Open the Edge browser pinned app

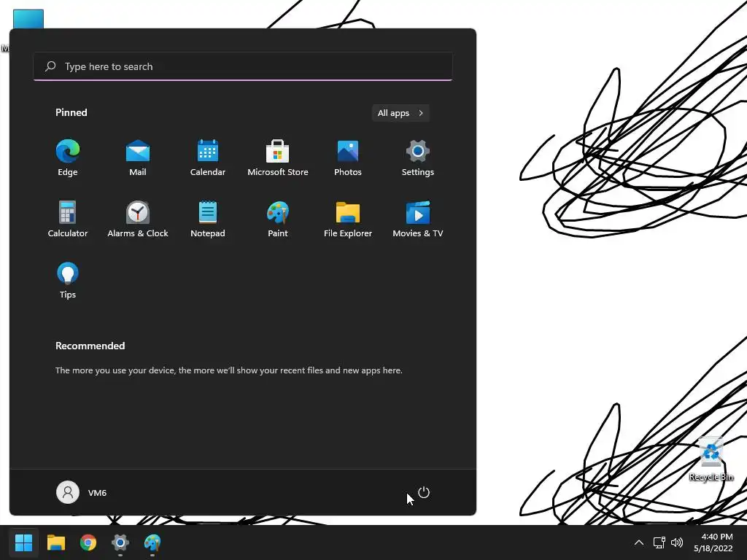click(68, 158)
